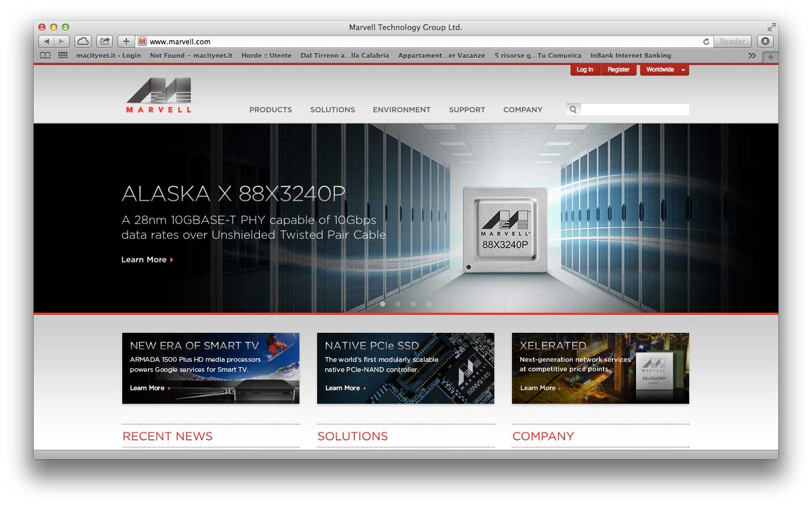The height and width of the screenshot is (506, 812).
Task: Open the 'InBank Internet Banking' bookmark
Action: pos(631,56)
